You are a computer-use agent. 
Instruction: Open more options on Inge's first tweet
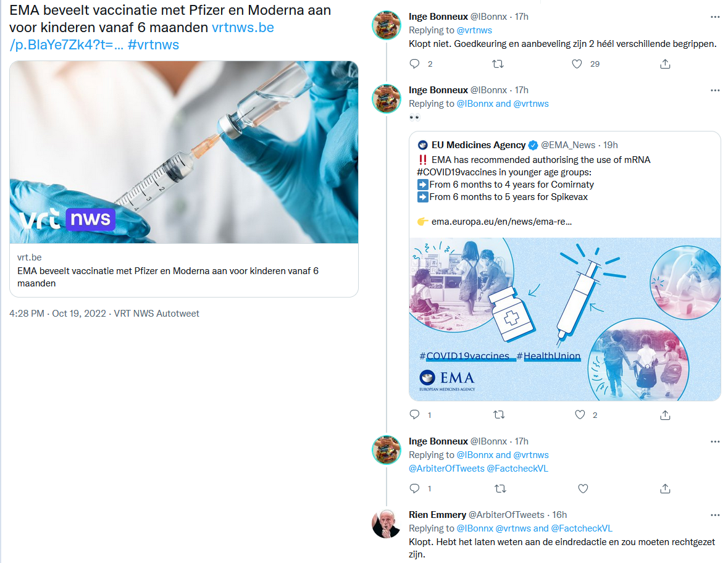715,17
